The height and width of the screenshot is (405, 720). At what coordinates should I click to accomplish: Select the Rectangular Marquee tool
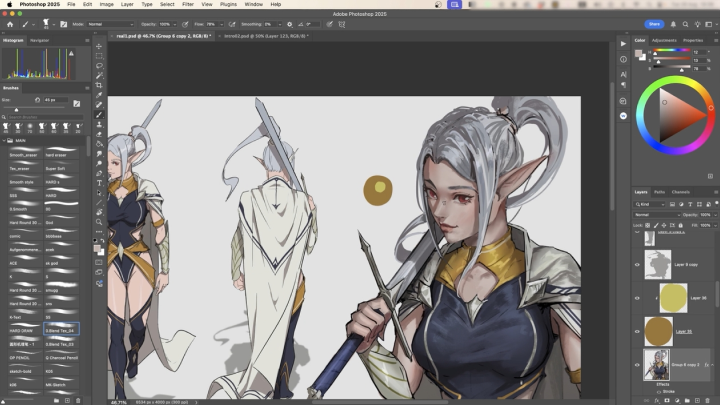(99, 56)
